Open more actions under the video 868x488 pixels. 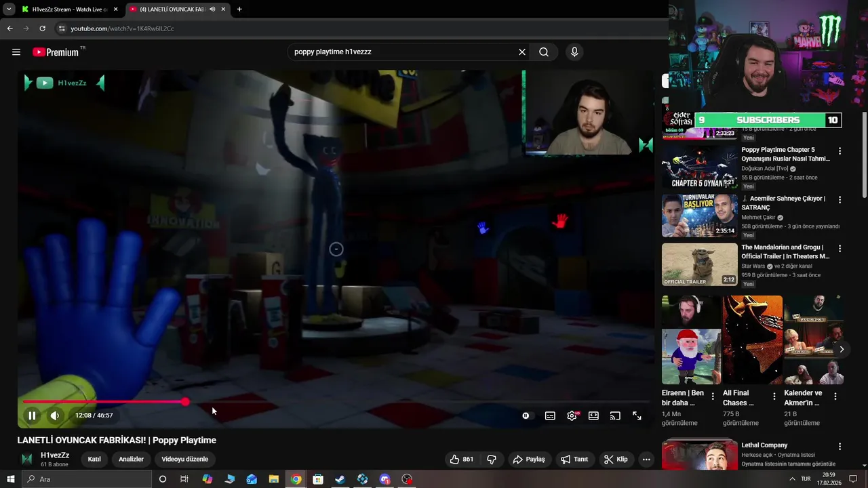click(646, 460)
